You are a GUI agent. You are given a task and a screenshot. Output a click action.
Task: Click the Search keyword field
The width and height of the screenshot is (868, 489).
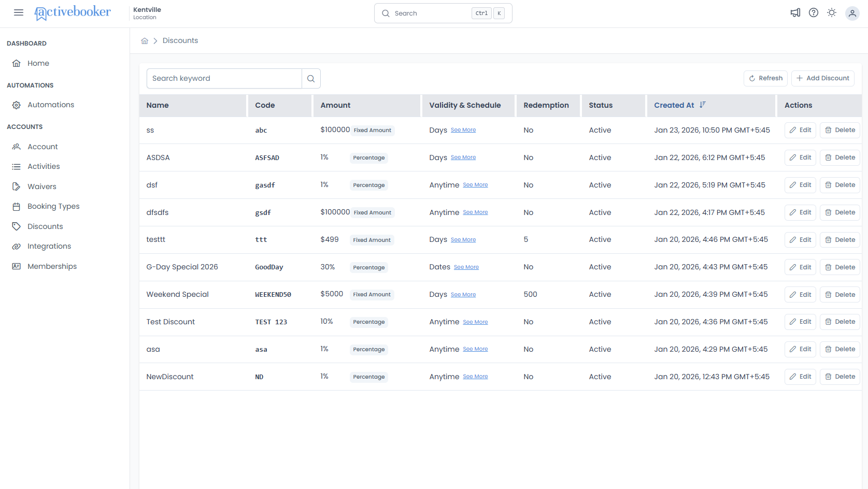[x=224, y=79]
